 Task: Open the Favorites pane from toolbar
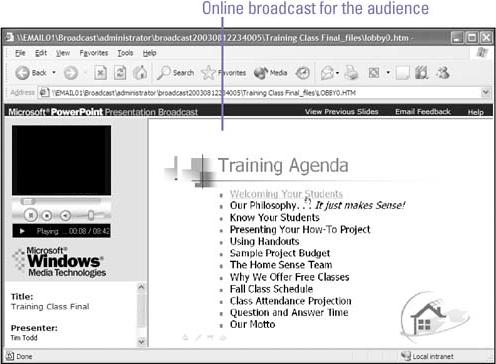tap(224, 73)
